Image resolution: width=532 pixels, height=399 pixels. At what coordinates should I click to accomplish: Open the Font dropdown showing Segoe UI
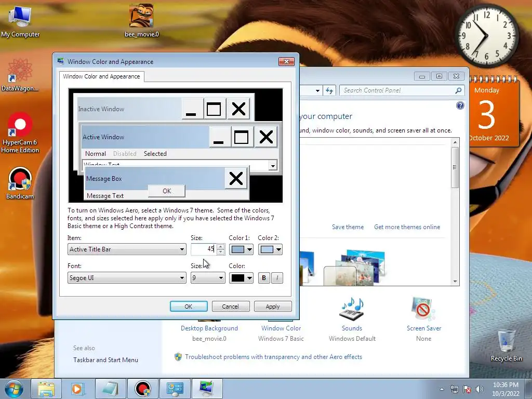coord(127,278)
